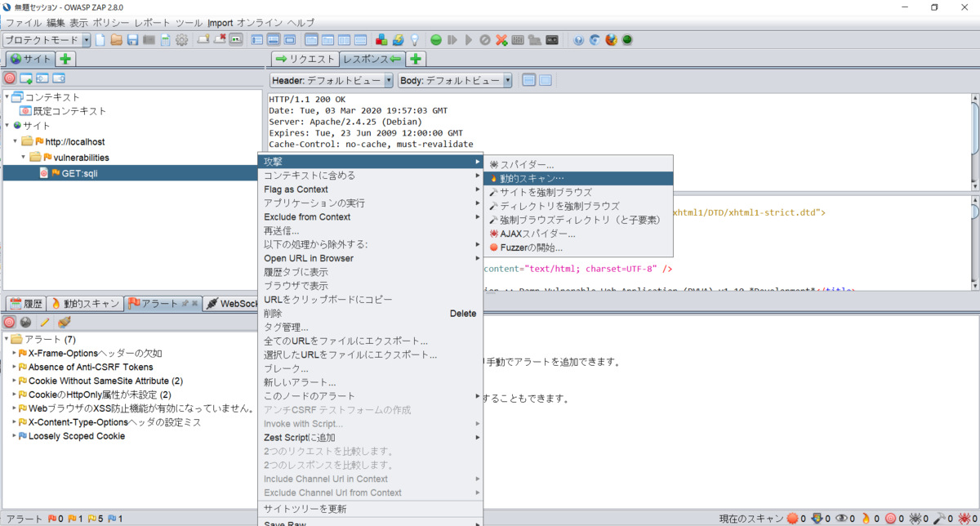Open the Import menu
Viewport: 980px width, 526px height.
click(220, 22)
